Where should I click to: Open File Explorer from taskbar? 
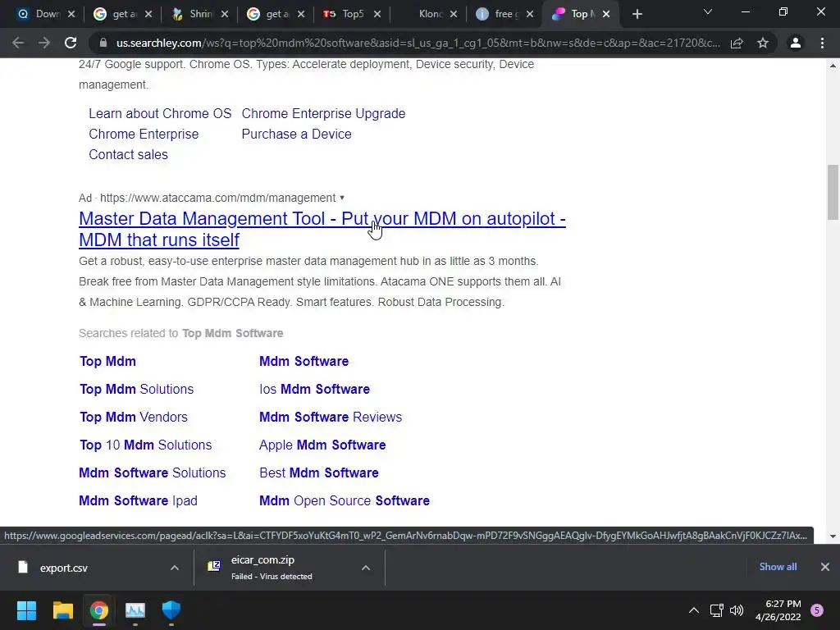[62, 610]
